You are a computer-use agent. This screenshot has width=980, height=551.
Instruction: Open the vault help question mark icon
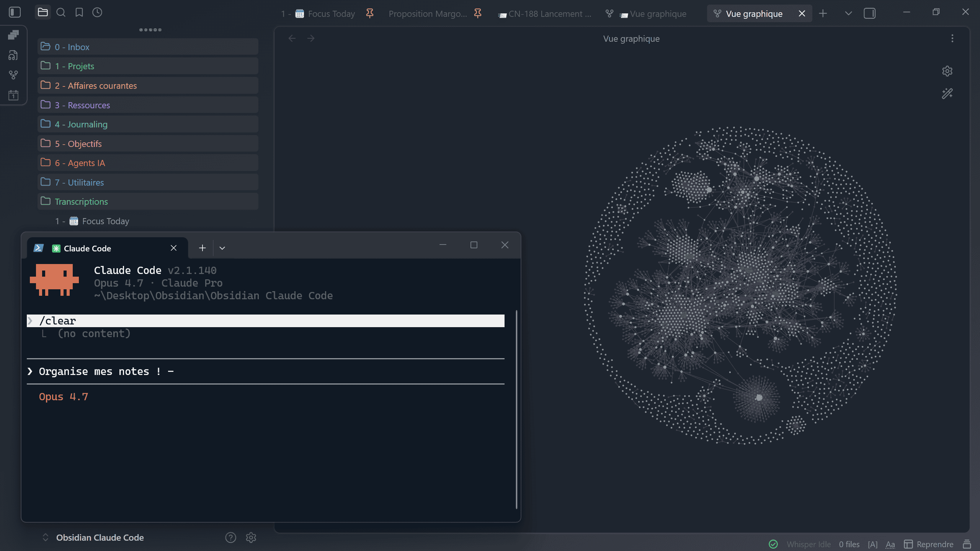[x=231, y=538]
